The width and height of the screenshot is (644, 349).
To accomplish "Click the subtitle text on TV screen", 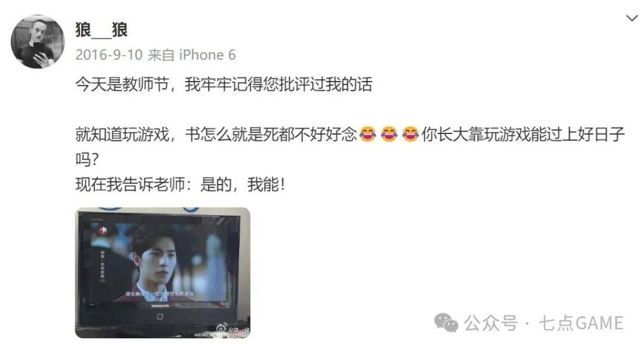I will pos(160,294).
